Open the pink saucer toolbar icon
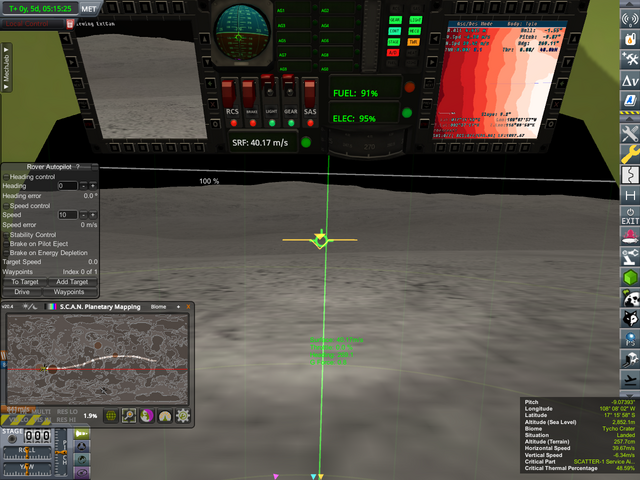The image size is (640, 480). pos(630,236)
